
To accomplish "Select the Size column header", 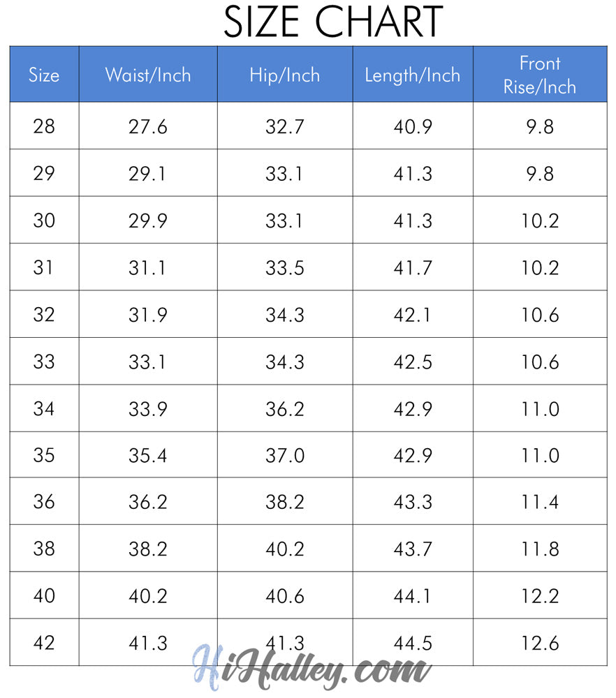I will click(x=44, y=75).
